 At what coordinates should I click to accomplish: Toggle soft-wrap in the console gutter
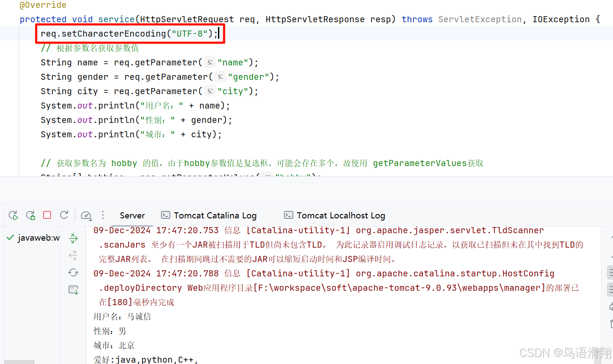(x=610, y=273)
